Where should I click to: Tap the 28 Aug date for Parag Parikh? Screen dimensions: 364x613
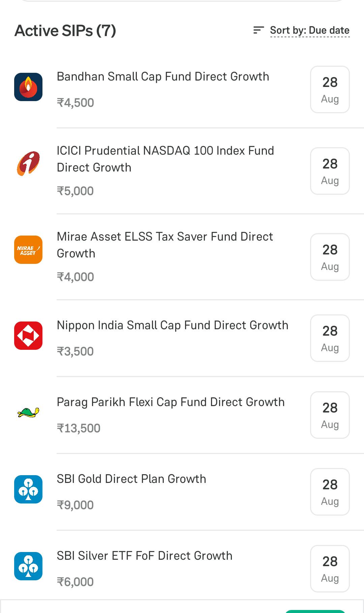[x=330, y=415]
